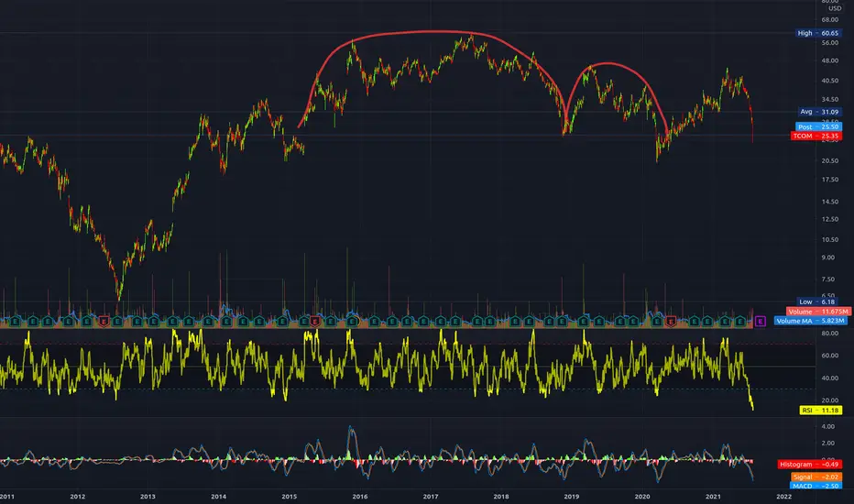854x504 pixels.
Task: Click the Volume 11.675M label
Action: click(818, 312)
